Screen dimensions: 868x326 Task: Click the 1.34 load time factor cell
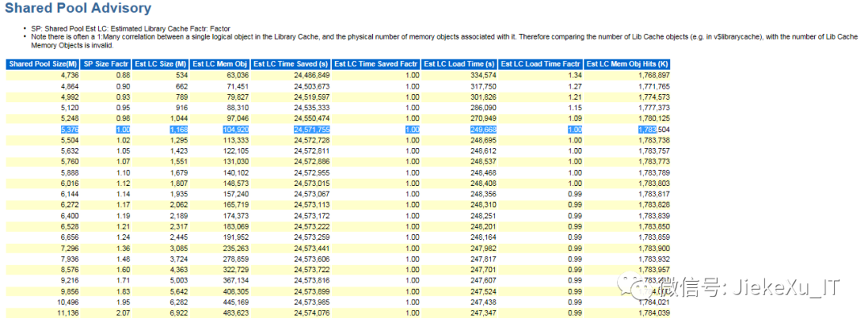[x=572, y=75]
